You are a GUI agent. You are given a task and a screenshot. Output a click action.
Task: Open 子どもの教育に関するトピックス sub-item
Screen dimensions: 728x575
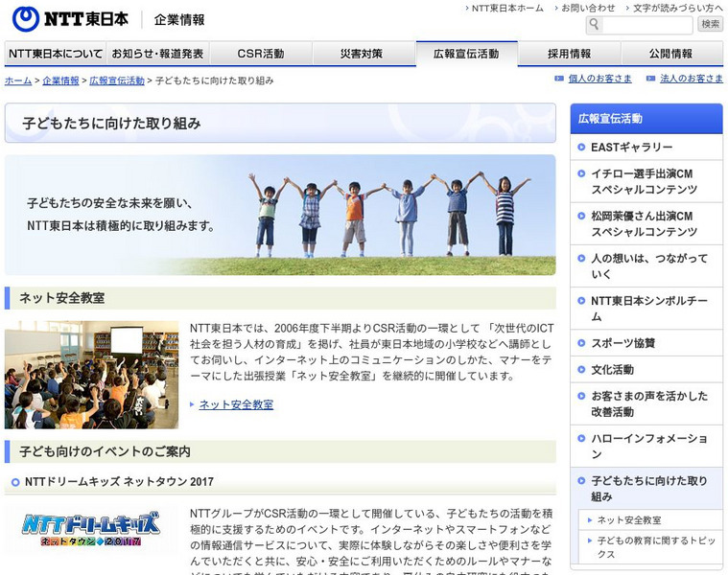tap(650, 547)
